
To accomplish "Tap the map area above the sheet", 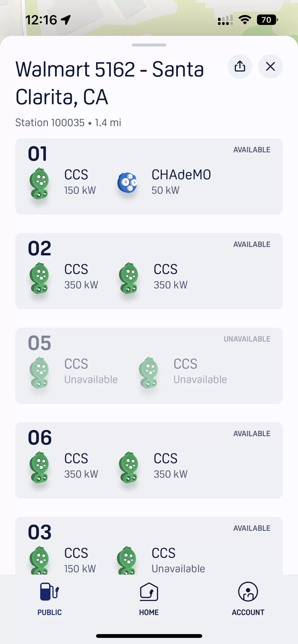I will pos(149,18).
